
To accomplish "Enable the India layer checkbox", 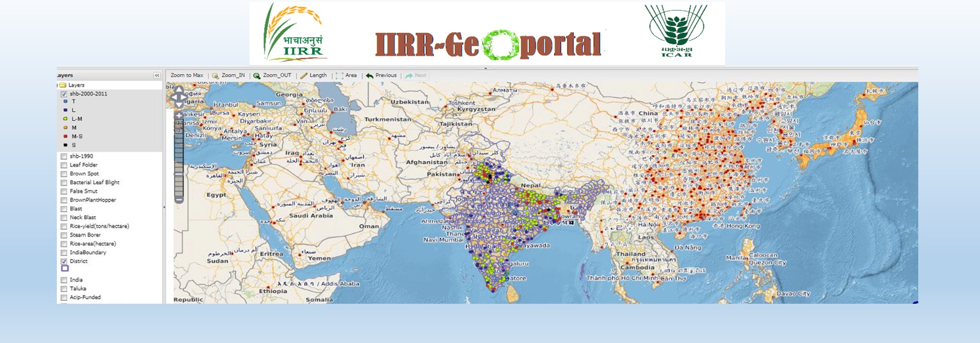I will click(x=64, y=280).
